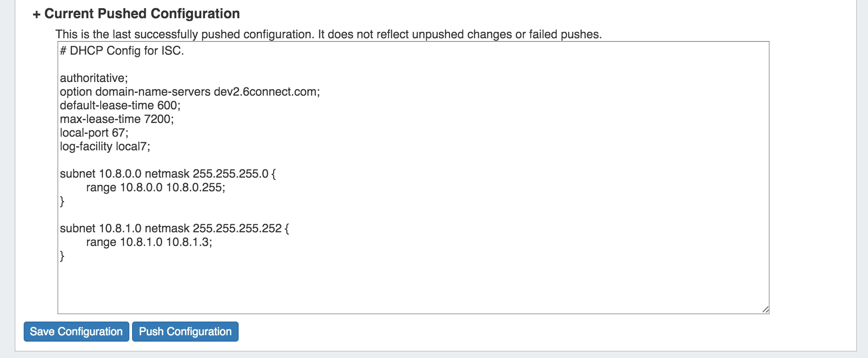The height and width of the screenshot is (358, 868).
Task: Select the log-facility local7 line
Action: [105, 146]
